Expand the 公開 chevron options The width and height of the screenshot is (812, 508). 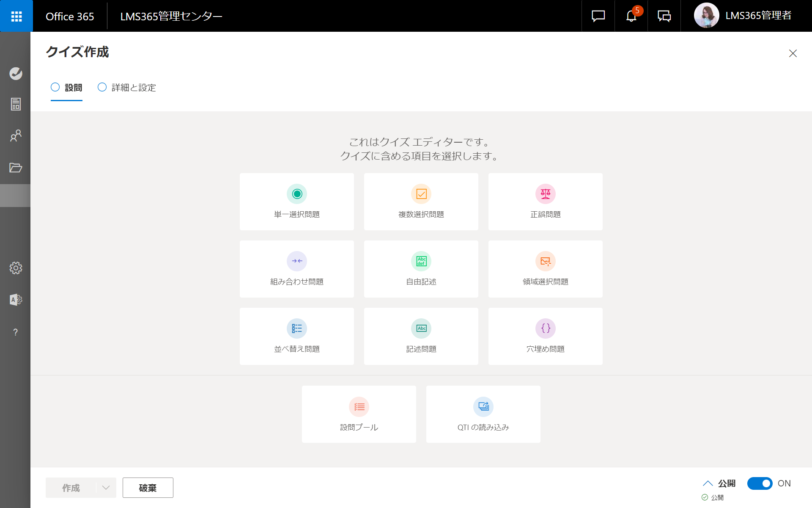coord(708,483)
